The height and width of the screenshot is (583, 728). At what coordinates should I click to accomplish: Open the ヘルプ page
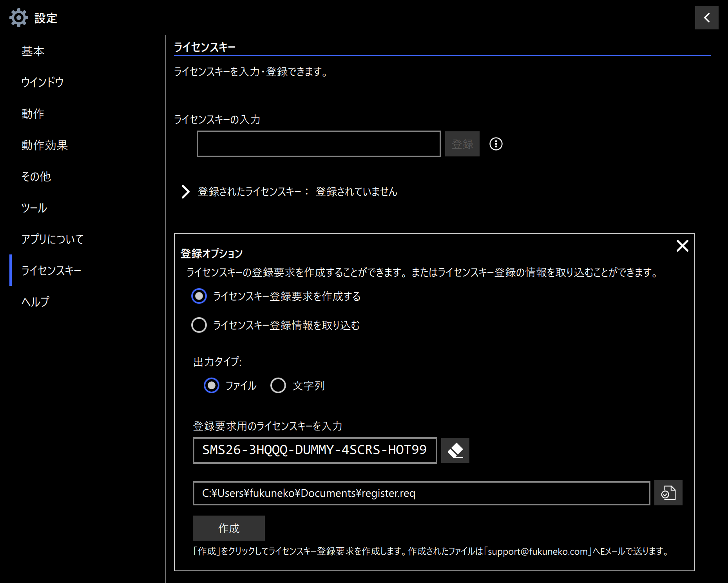(35, 301)
